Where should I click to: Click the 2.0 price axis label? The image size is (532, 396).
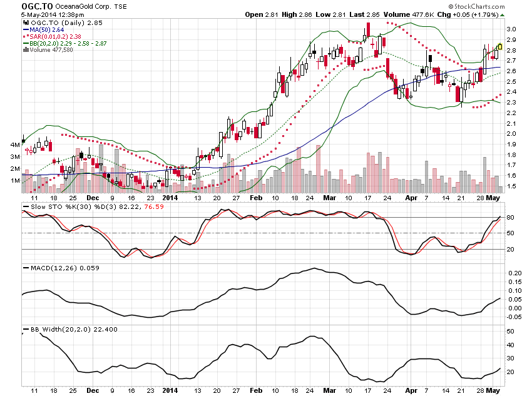[511, 134]
